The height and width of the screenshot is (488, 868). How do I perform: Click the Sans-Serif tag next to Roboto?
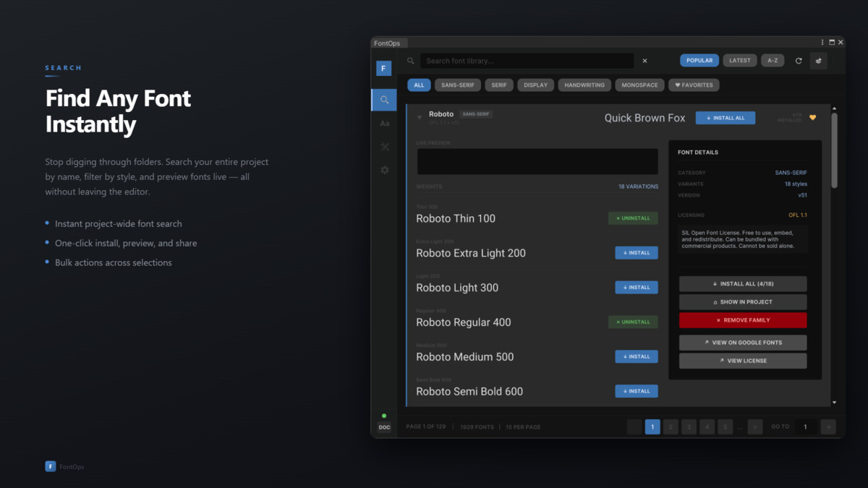click(x=477, y=114)
